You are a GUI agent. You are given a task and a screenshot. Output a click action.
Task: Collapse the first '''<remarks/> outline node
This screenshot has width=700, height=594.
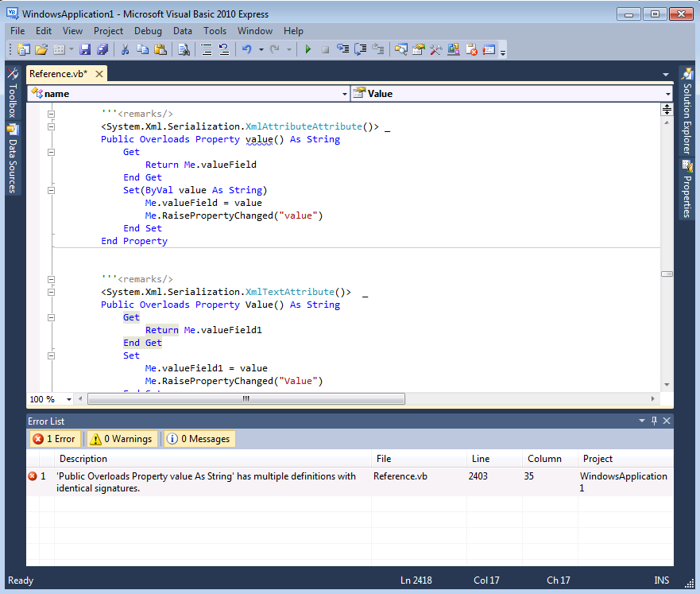pyautogui.click(x=52, y=115)
